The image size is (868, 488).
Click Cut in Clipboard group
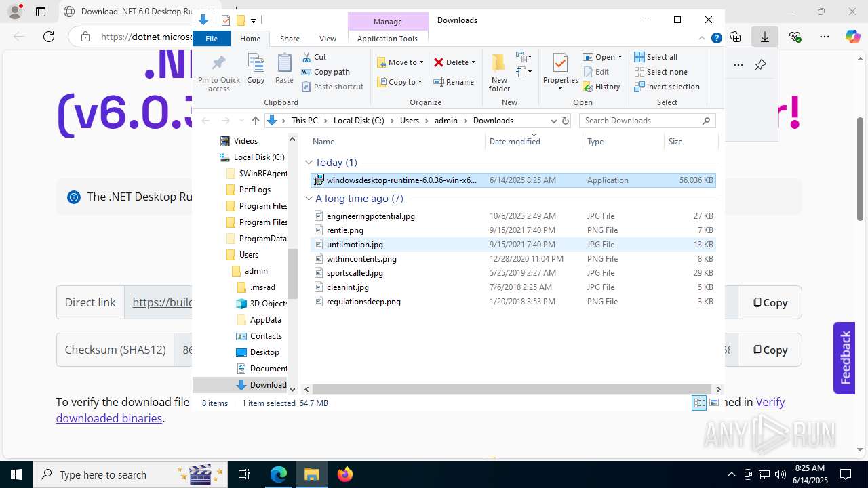[314, 57]
